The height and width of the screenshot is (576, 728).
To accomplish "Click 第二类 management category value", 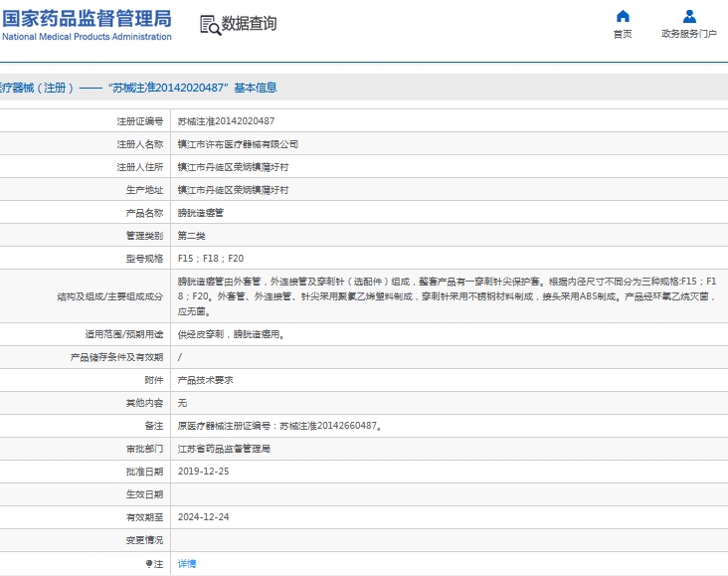I will 191,236.
